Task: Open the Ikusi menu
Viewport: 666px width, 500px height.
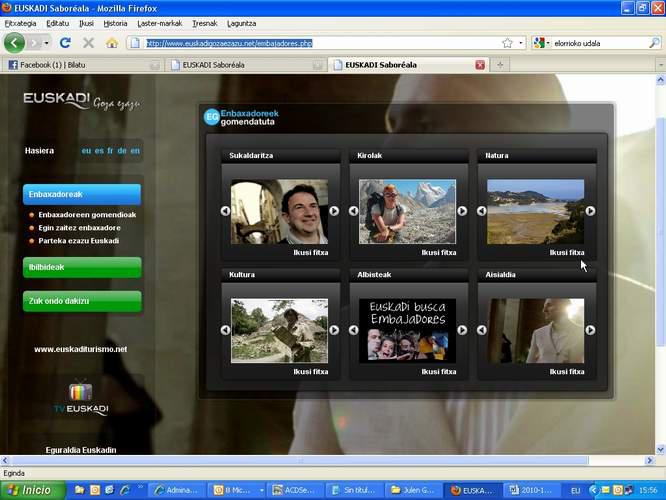Action: (x=87, y=23)
